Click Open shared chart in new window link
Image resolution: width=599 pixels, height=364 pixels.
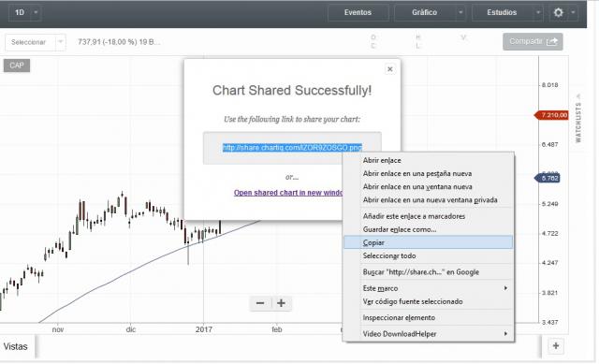pyautogui.click(x=288, y=193)
